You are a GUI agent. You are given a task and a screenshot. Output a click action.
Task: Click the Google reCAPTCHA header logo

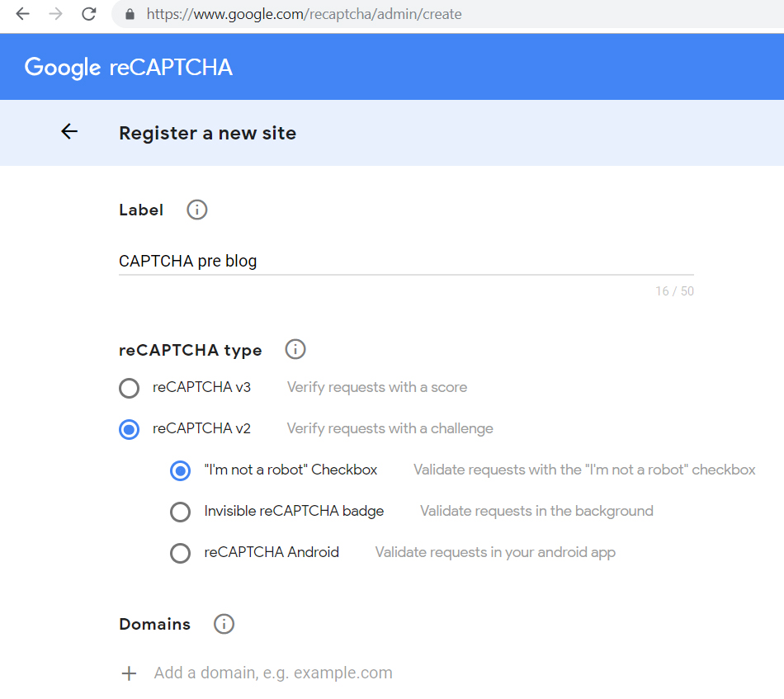click(x=129, y=67)
